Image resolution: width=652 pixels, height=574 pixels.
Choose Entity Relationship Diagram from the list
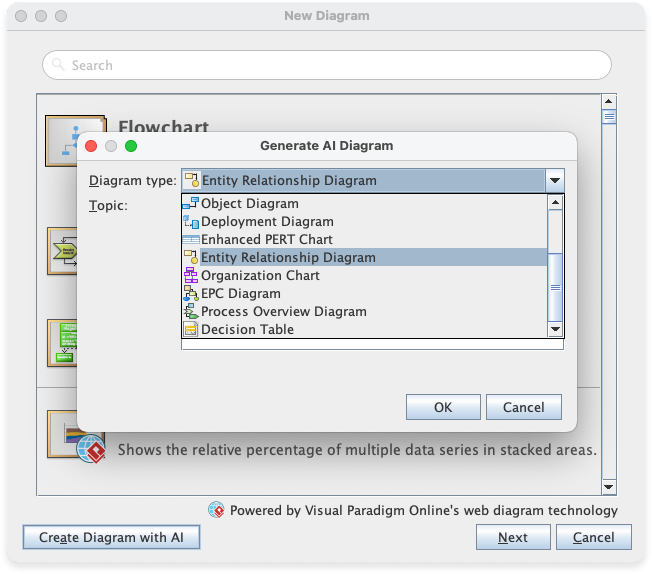pyautogui.click(x=288, y=258)
